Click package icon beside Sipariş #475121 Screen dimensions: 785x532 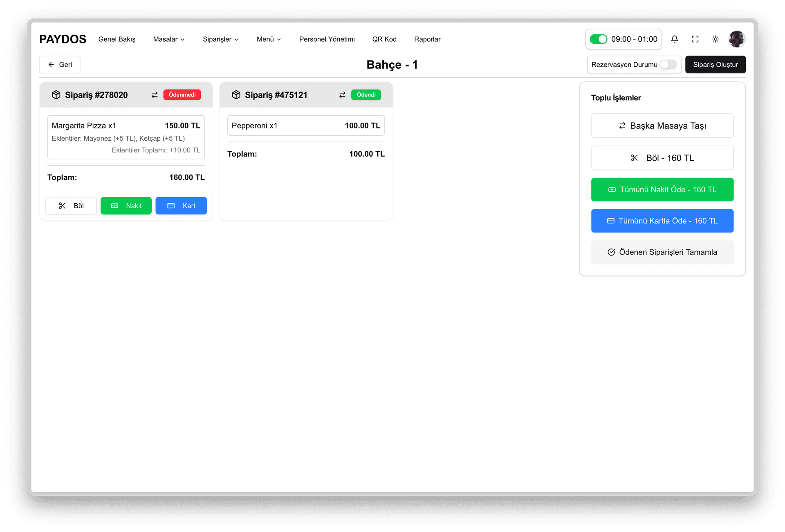[236, 95]
